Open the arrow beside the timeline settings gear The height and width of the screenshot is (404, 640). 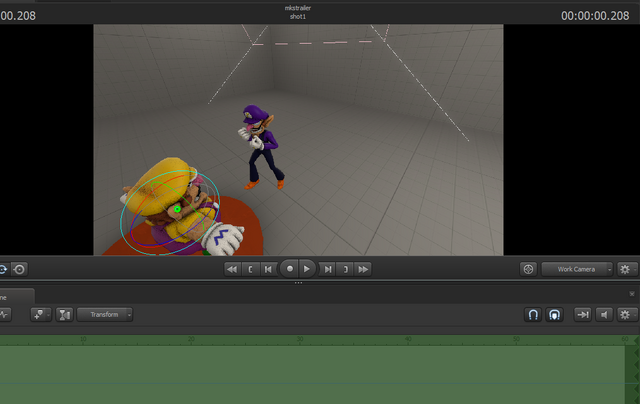(635, 315)
